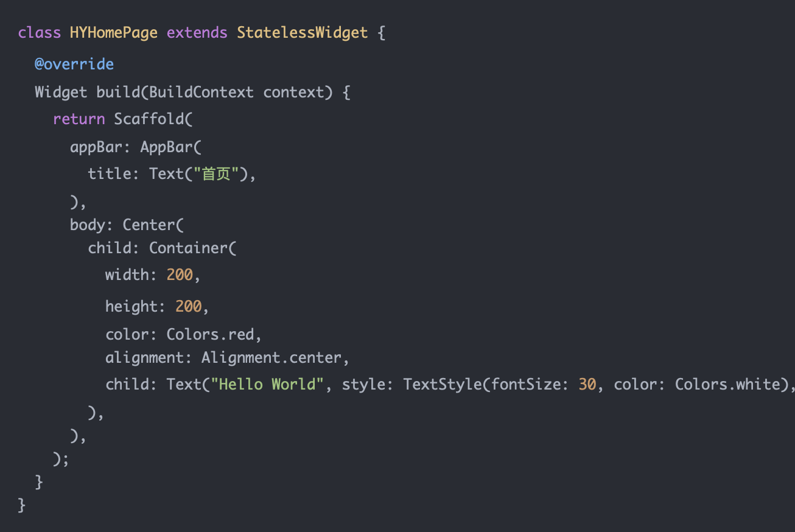Click the fontSize value 30
The width and height of the screenshot is (795, 532).
pyautogui.click(x=587, y=384)
